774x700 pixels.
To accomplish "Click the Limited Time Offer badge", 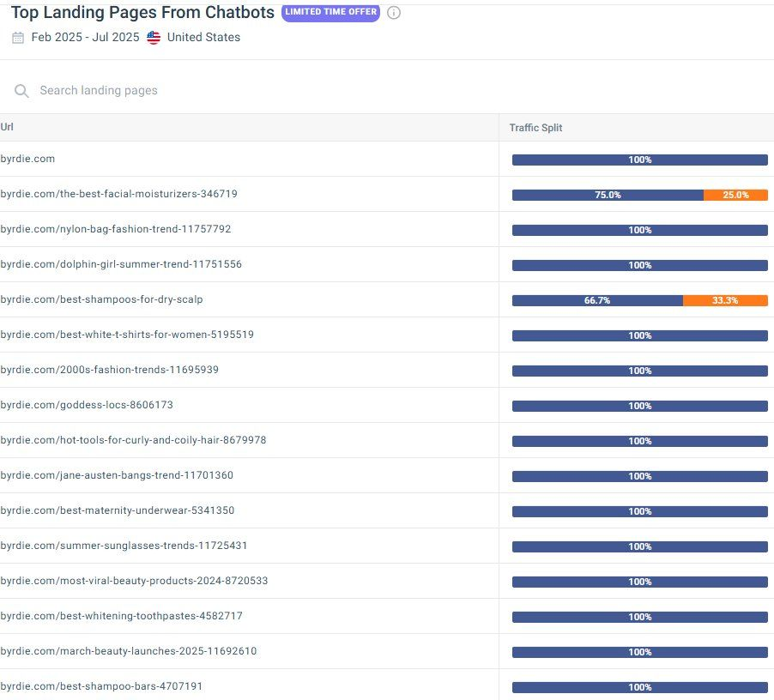I will (x=330, y=12).
